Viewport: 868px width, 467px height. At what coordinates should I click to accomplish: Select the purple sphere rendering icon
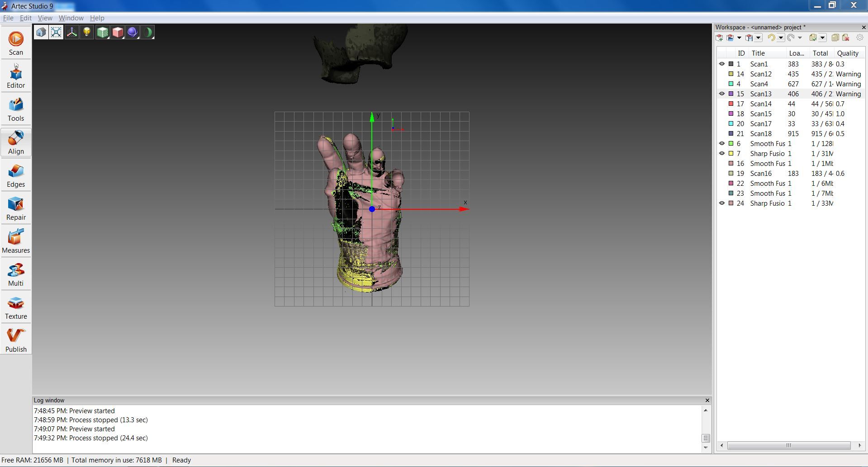click(x=132, y=32)
